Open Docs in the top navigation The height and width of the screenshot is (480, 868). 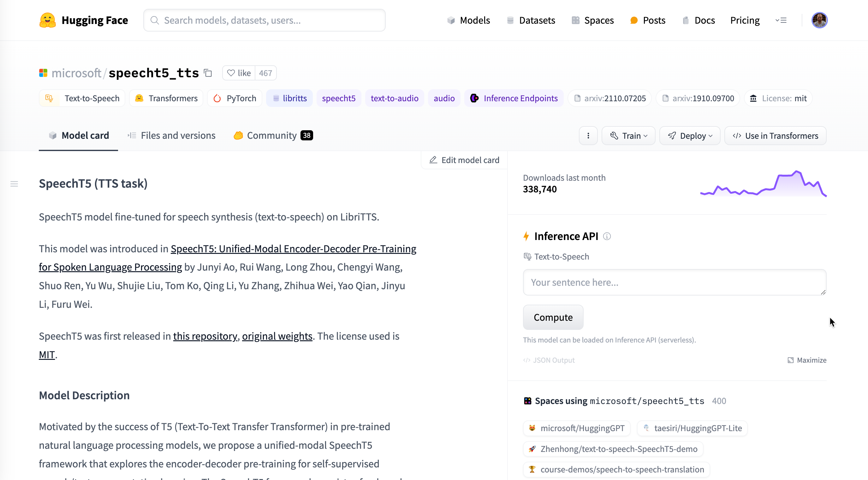698,20
